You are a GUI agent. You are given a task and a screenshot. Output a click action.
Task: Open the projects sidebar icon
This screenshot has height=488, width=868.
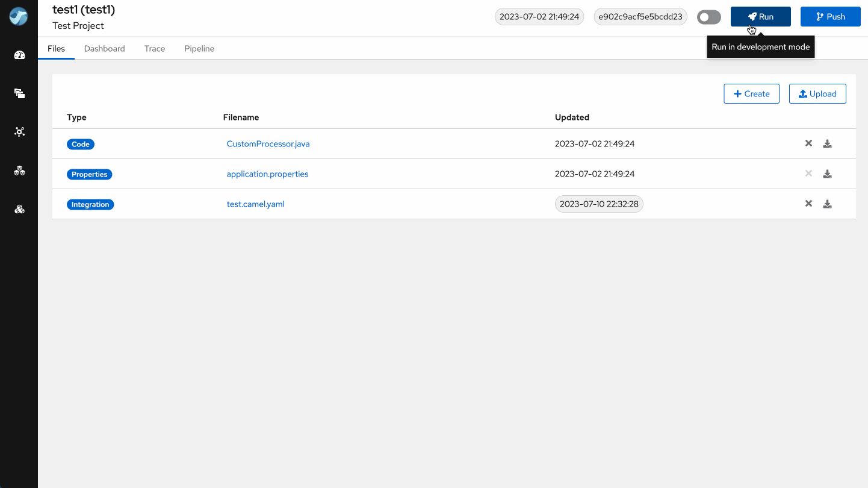point(19,93)
